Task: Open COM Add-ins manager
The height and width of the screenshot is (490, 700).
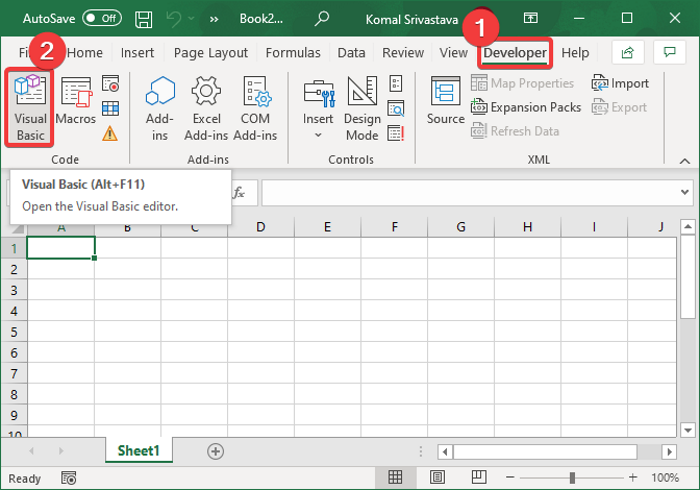Action: pyautogui.click(x=255, y=108)
